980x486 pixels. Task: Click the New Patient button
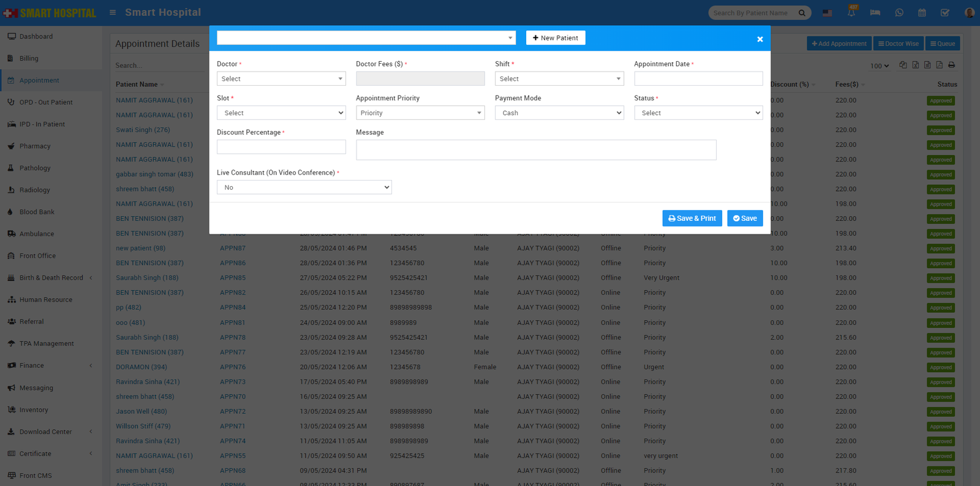click(x=556, y=38)
